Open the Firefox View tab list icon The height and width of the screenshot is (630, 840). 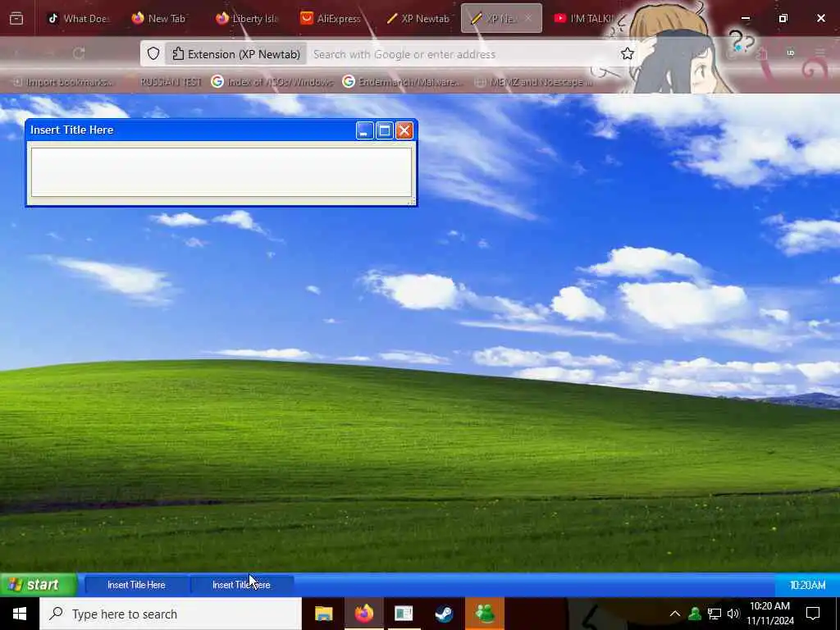coord(16,18)
